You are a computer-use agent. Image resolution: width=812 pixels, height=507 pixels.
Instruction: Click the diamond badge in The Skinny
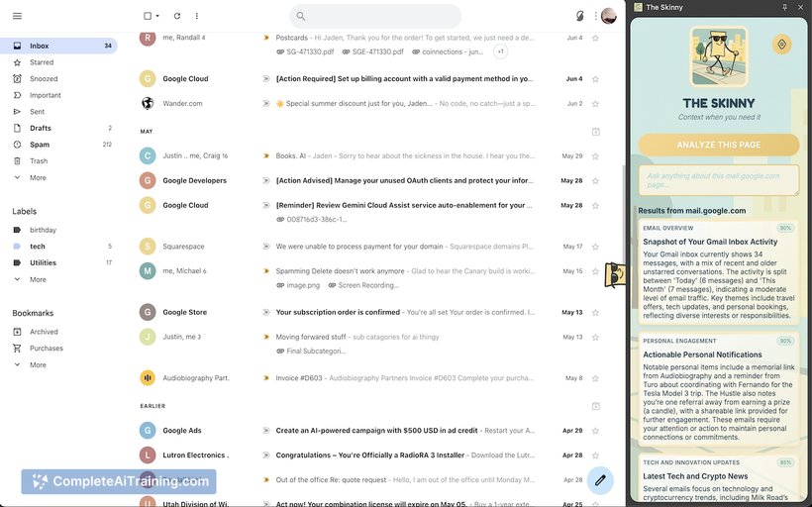pyautogui.click(x=782, y=45)
